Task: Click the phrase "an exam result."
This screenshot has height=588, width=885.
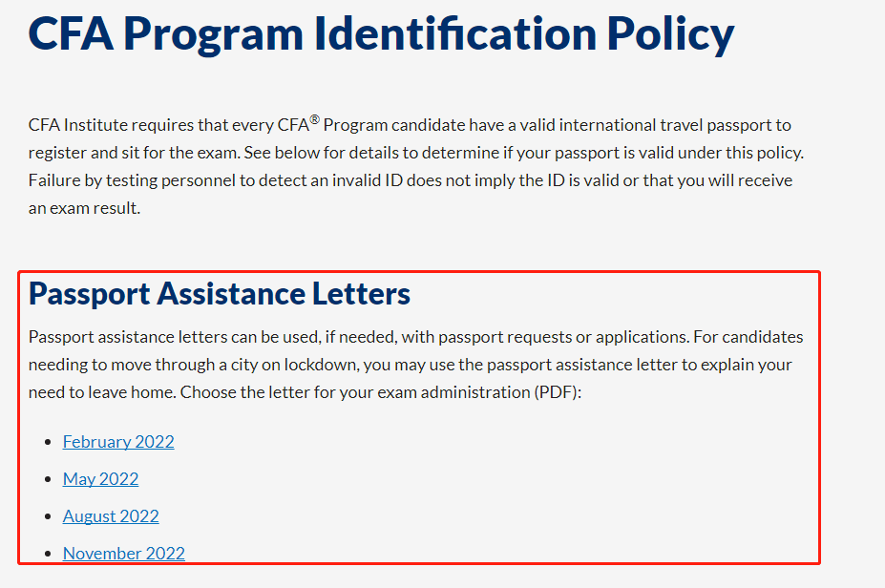Action: (84, 208)
